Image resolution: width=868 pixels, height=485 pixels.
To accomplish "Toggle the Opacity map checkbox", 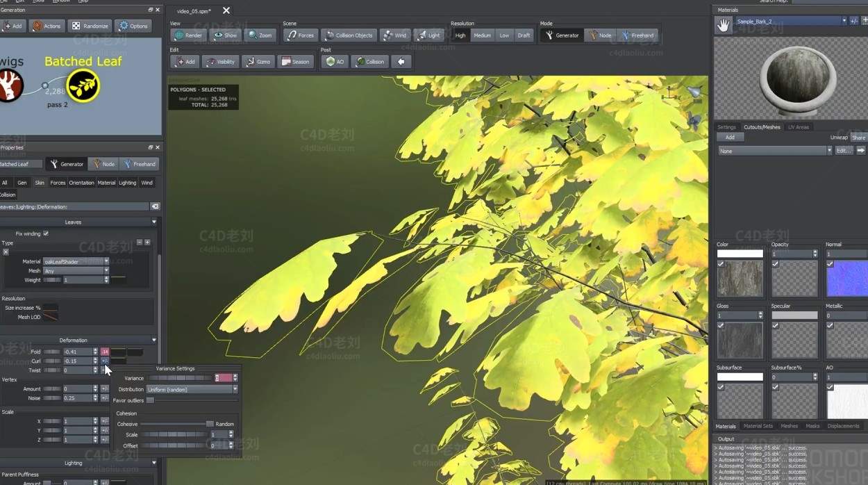I will tap(775, 264).
